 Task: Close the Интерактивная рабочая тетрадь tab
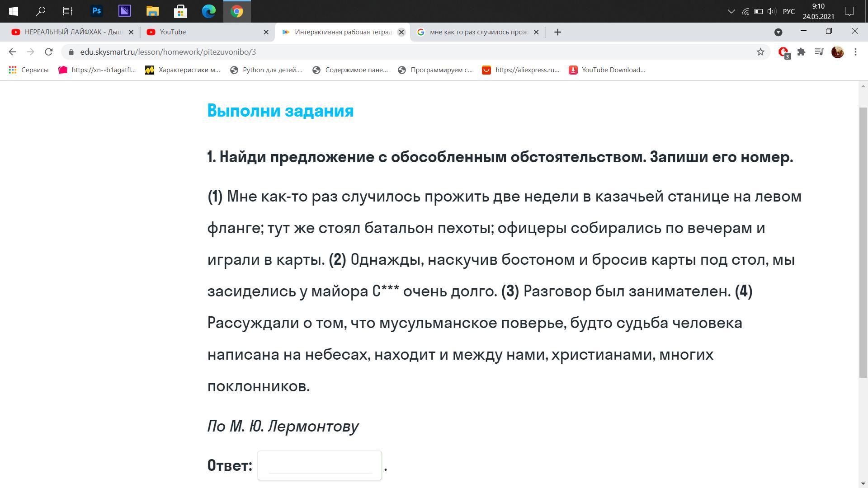tap(401, 32)
